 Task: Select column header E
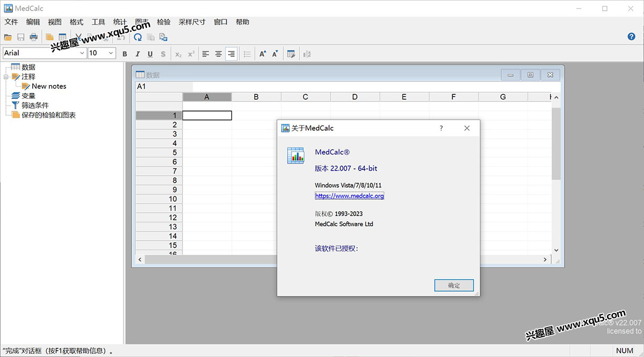click(x=404, y=97)
